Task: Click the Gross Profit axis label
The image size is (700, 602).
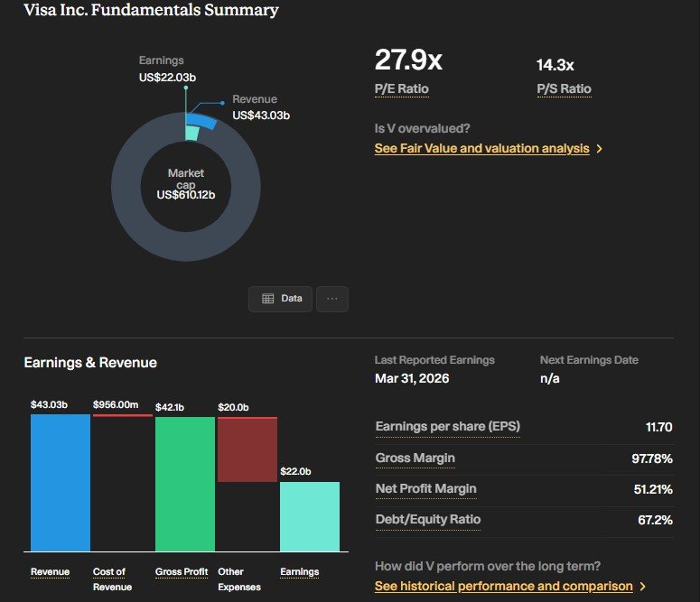Action: coord(182,571)
